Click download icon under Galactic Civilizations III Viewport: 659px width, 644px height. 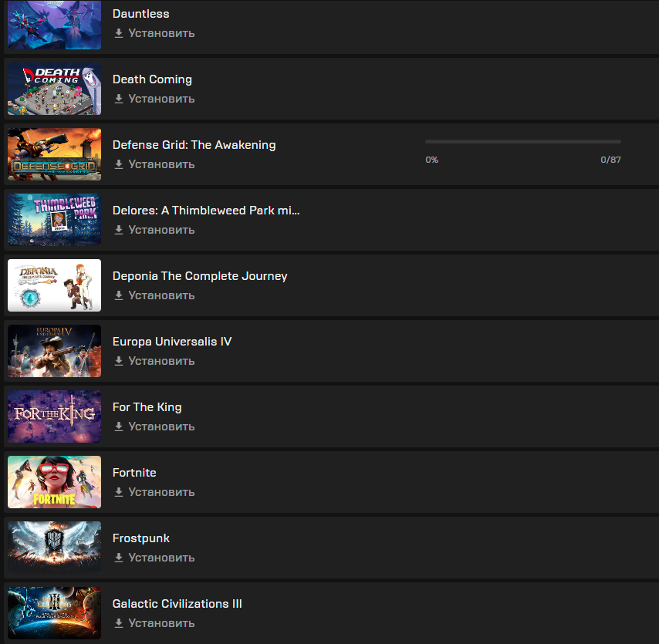point(119,623)
